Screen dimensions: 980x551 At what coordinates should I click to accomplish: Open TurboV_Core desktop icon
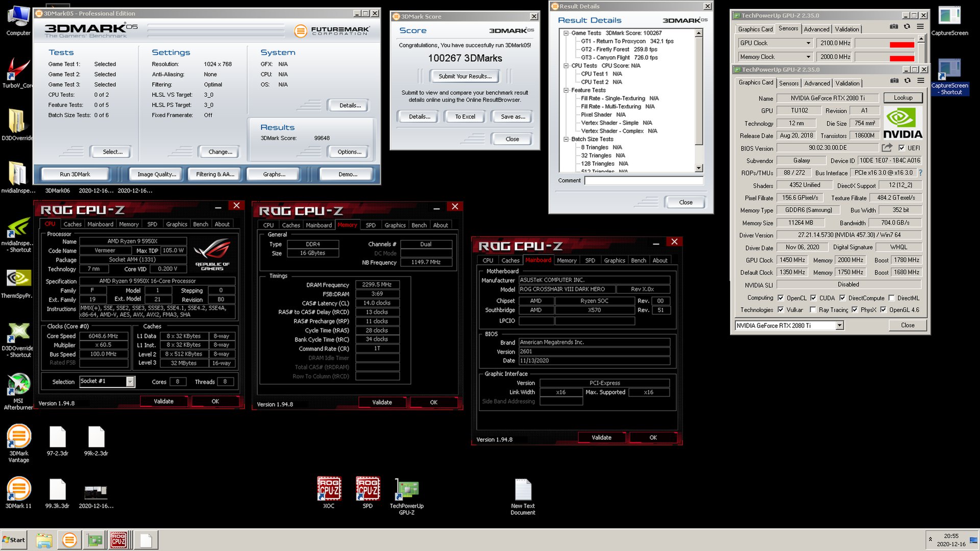pos(17,73)
